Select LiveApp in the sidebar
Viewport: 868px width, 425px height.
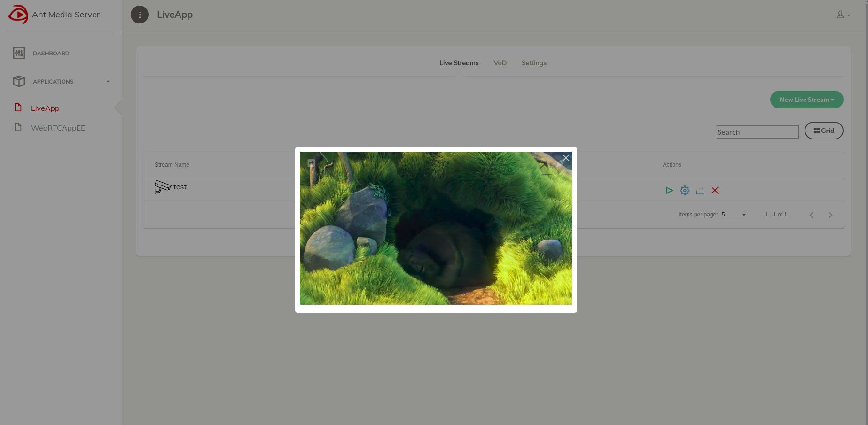[x=45, y=108]
